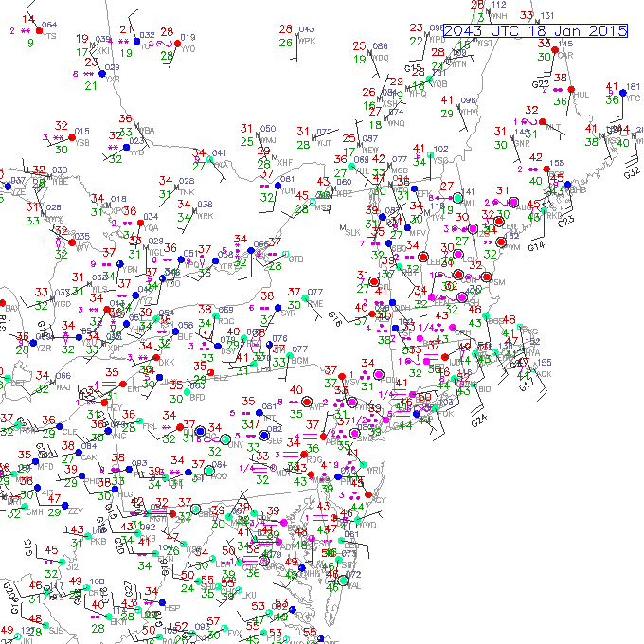The height and width of the screenshot is (644, 644).
Task: Click the ROC station label
Action: (x=226, y=321)
